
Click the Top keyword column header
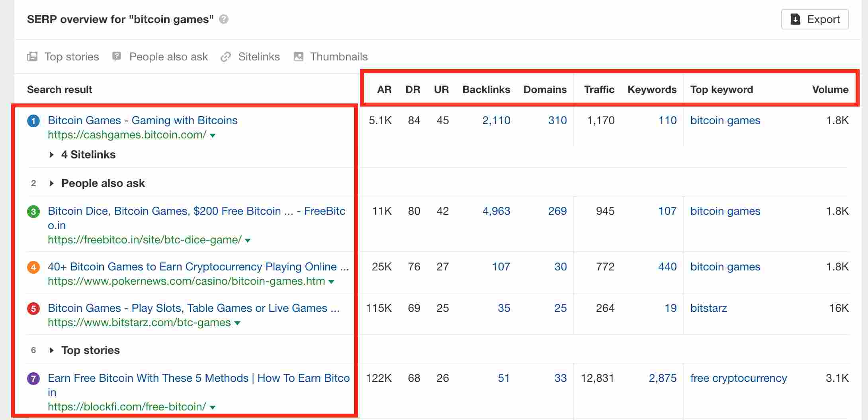tap(721, 89)
